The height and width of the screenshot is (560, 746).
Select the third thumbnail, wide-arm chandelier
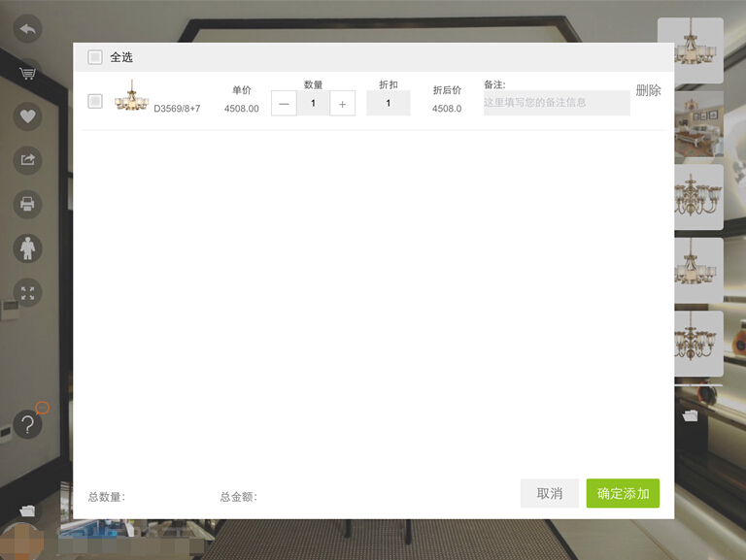pos(699,197)
